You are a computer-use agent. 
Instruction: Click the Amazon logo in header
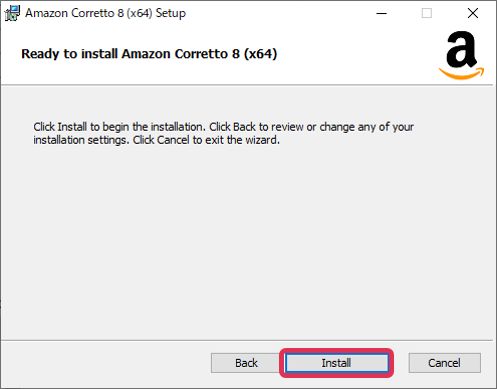point(461,55)
